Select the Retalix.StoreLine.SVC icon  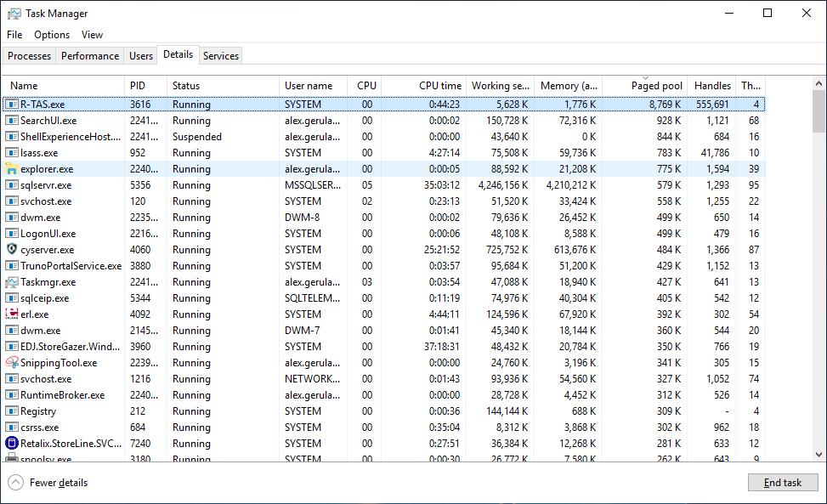pos(12,444)
